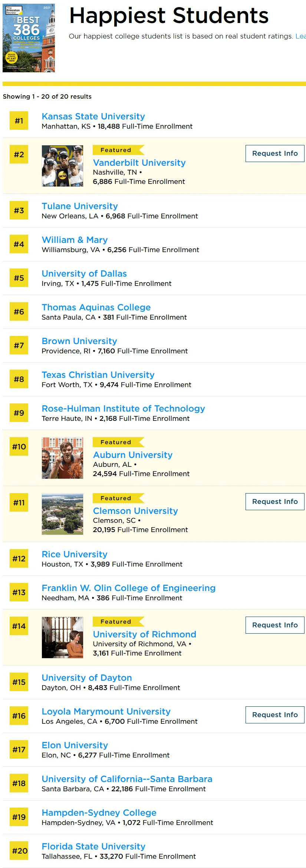Viewport: 306px width, 868px height.
Task: Click 'Terre Haute, IN • 2,168 Full-Time Enrollment'
Action: point(116,419)
